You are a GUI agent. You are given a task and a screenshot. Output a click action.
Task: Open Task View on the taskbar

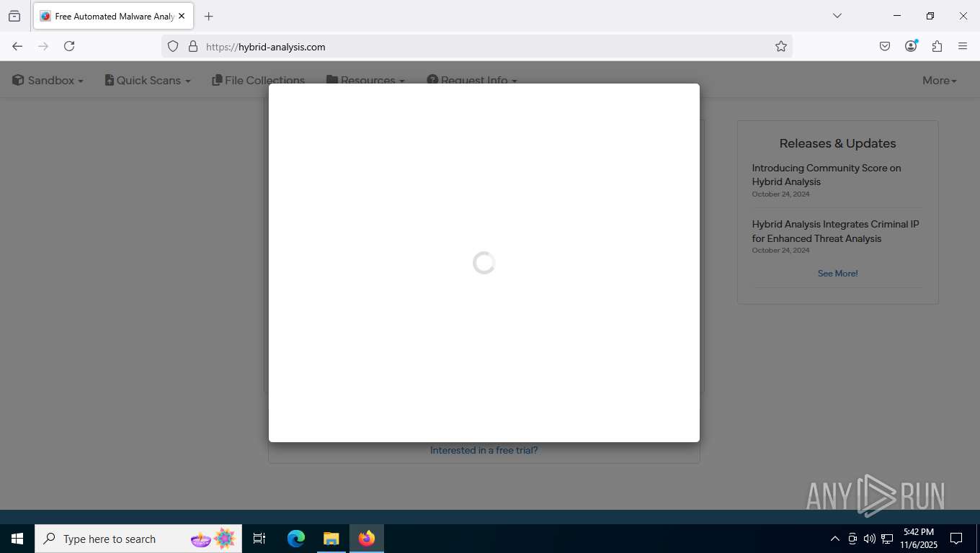click(259, 539)
